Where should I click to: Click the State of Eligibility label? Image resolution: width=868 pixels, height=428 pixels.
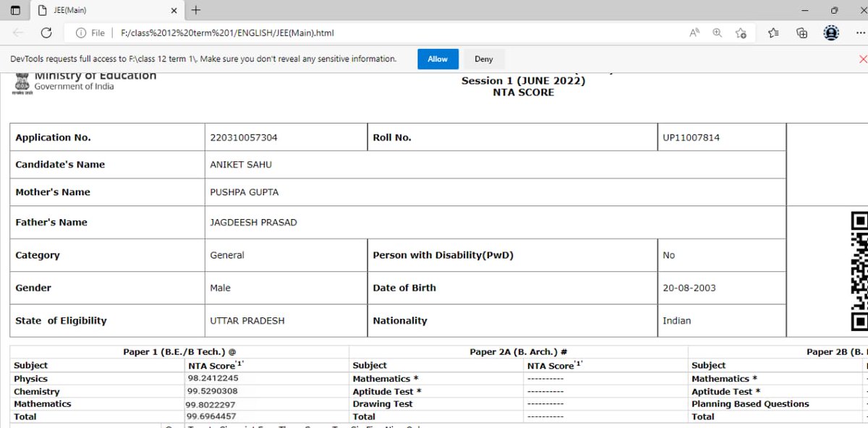pos(61,320)
